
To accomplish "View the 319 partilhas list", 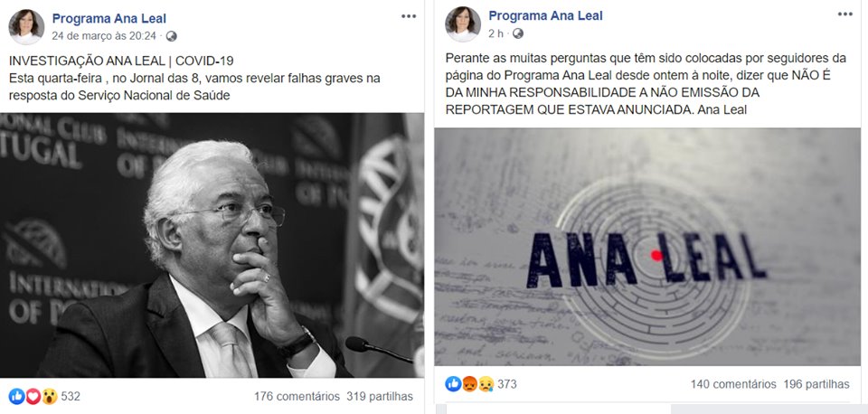I will pos(380,396).
